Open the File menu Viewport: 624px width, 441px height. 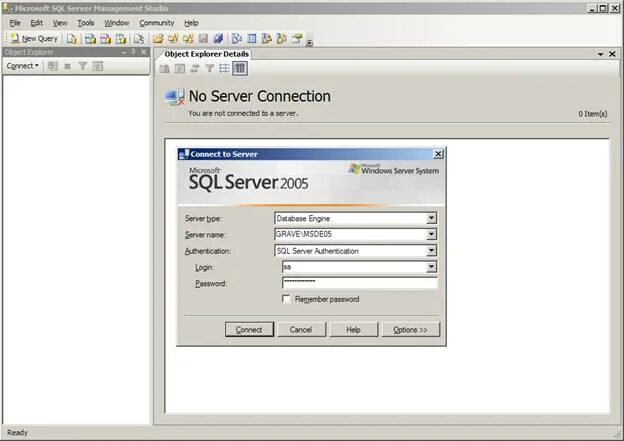pos(15,23)
